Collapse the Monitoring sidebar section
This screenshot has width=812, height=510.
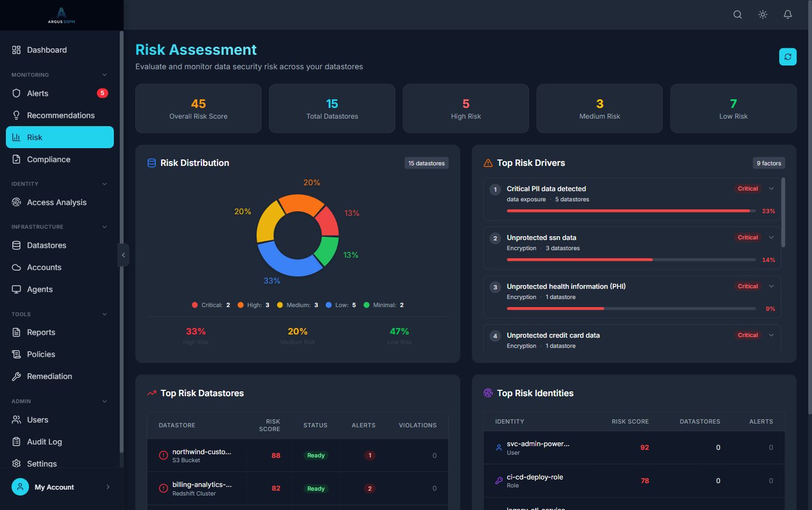point(105,75)
